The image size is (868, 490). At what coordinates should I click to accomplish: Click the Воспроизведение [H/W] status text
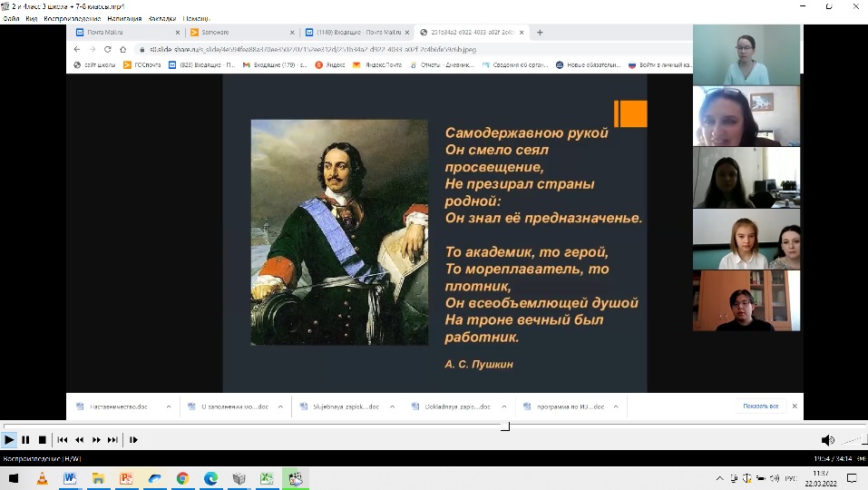(x=42, y=458)
